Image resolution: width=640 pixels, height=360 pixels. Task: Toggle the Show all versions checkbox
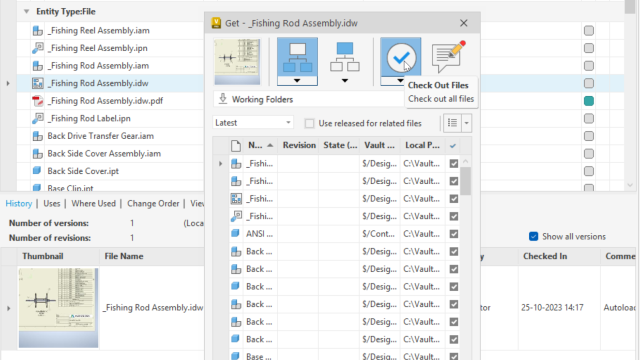(x=533, y=236)
